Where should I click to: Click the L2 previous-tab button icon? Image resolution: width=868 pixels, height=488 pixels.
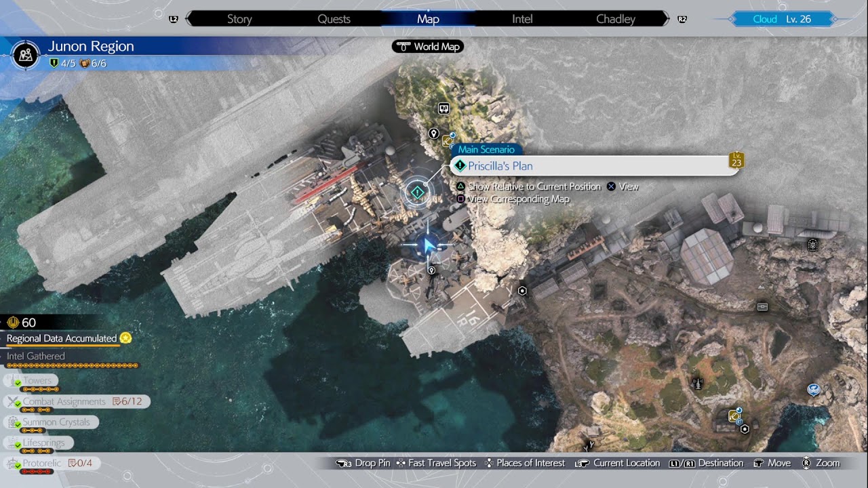tap(173, 19)
